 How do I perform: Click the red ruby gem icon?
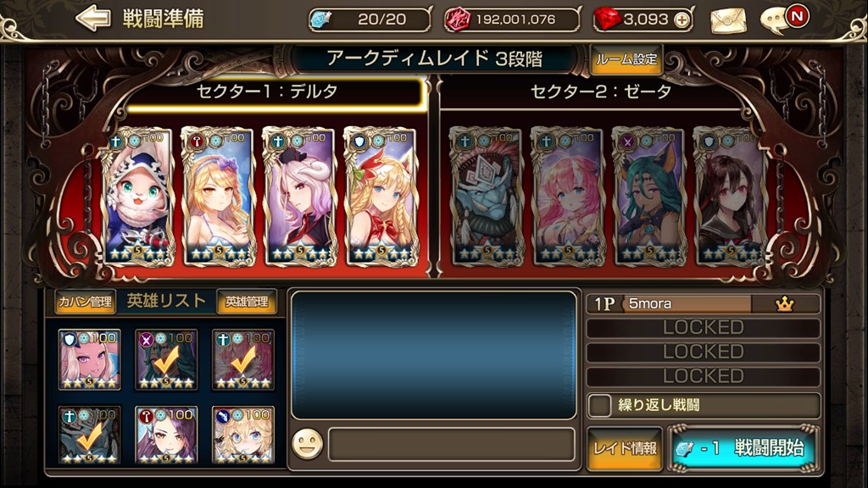pyautogui.click(x=607, y=20)
